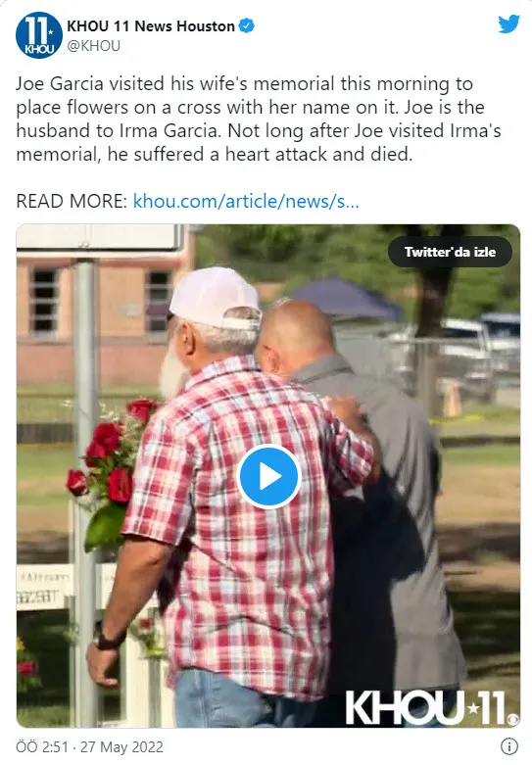532x765 pixels.
Task: Open the KHOU 11 profile avatar
Action: click(39, 35)
